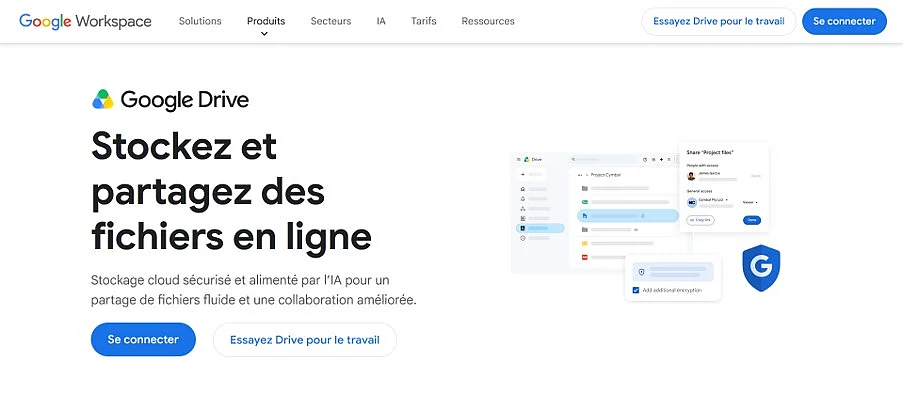903x394 pixels.
Task: Click Essayez Drive pour le travail under hero
Action: (x=305, y=340)
